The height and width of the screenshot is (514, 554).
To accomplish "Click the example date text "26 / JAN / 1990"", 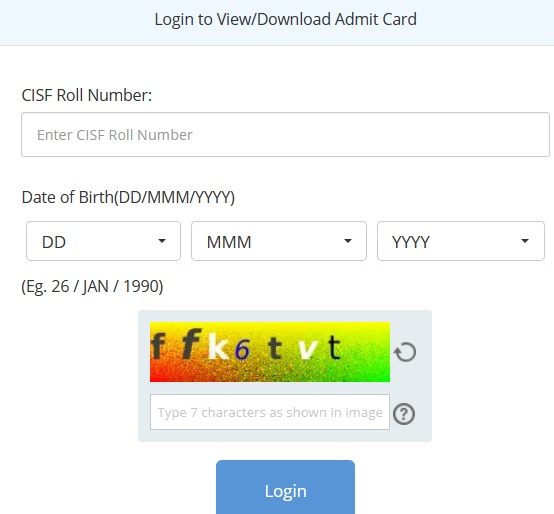I will 107,286.
